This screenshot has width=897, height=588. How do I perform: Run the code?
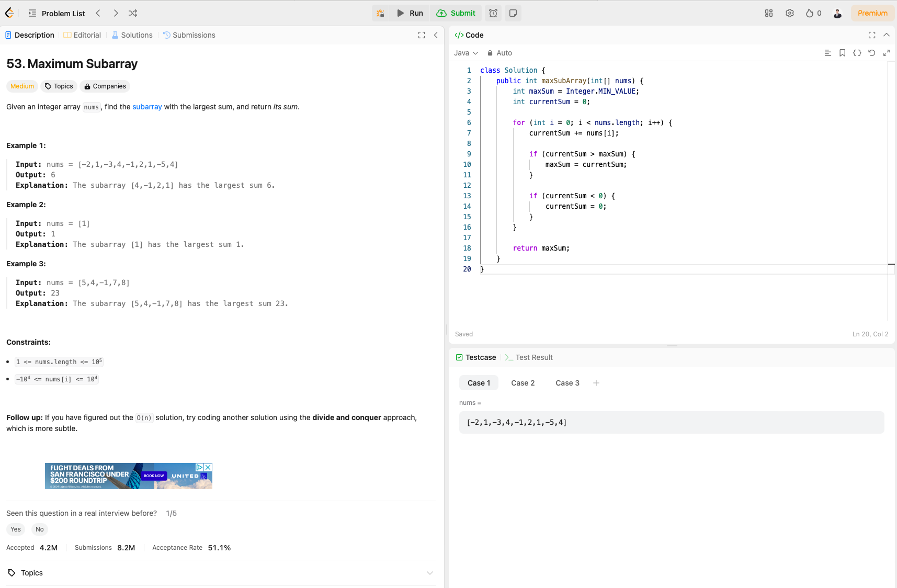tap(410, 13)
